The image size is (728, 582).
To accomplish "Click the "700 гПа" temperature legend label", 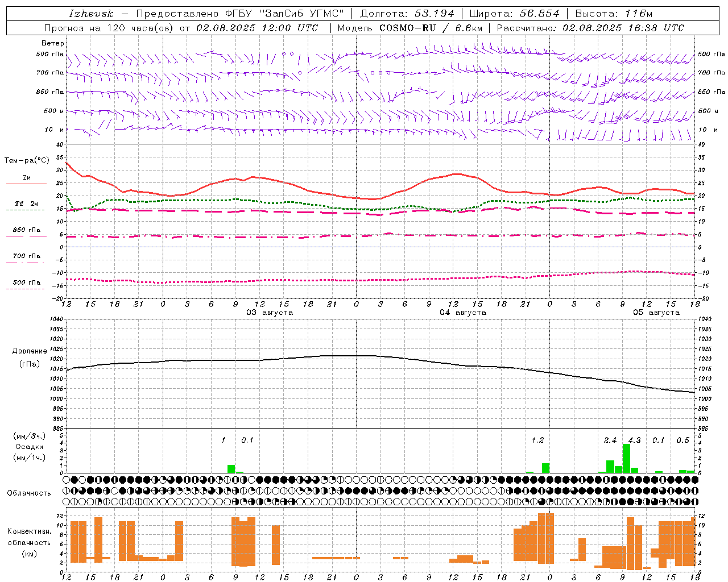I will (x=27, y=256).
